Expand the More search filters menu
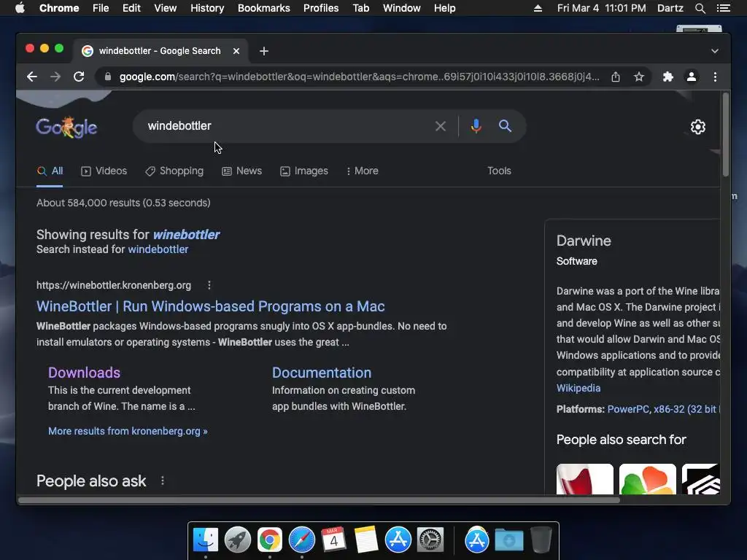 [x=363, y=171]
